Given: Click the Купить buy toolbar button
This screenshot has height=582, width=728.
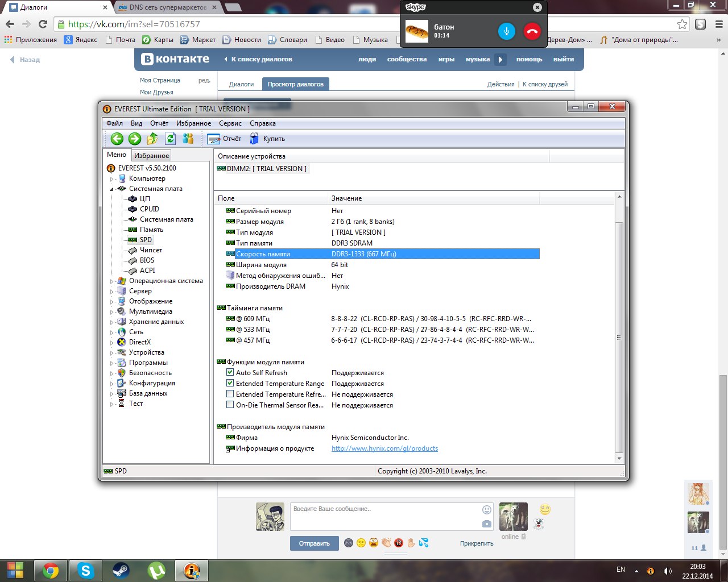Looking at the screenshot, I should pyautogui.click(x=267, y=139).
